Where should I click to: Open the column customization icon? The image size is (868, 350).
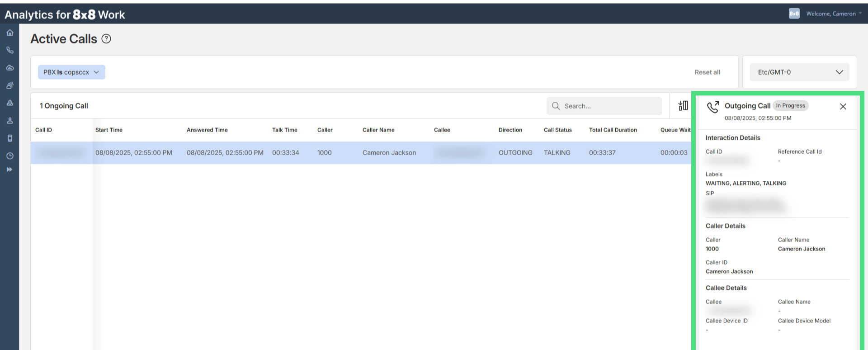pos(683,106)
